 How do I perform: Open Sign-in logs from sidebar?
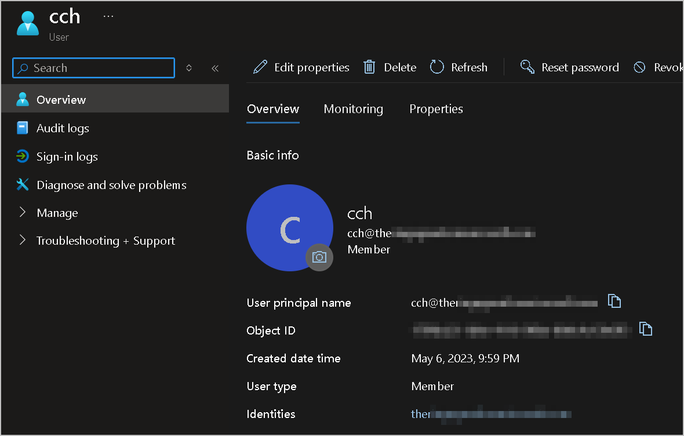[x=66, y=156]
